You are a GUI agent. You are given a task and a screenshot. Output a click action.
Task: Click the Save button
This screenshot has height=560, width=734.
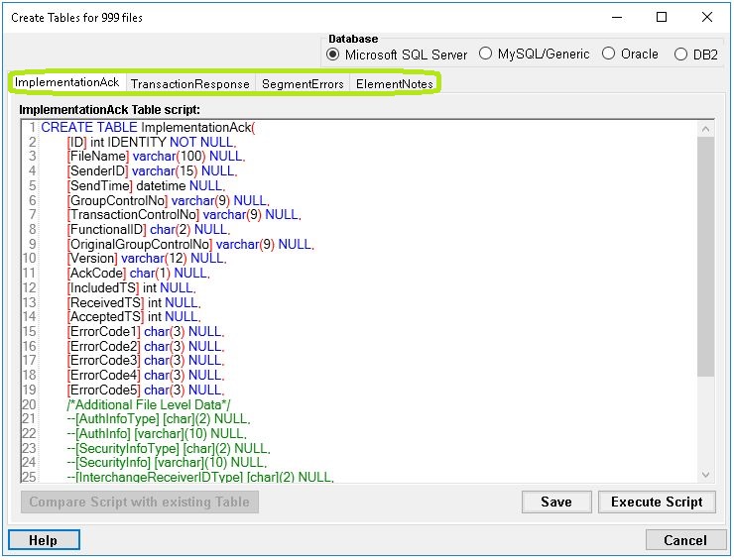click(x=556, y=502)
